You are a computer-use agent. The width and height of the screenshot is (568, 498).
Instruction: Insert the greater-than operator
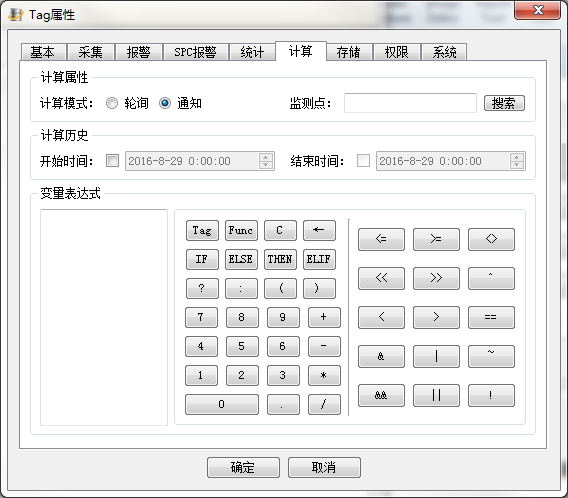tap(436, 317)
